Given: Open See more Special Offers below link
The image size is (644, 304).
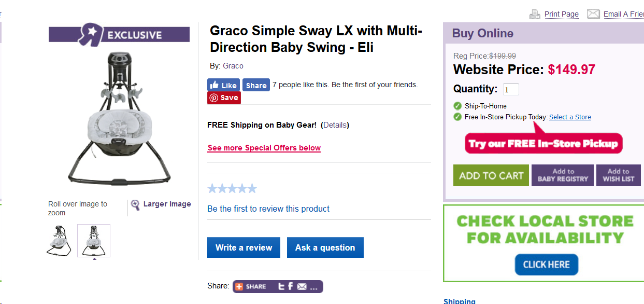Looking at the screenshot, I should 264,148.
